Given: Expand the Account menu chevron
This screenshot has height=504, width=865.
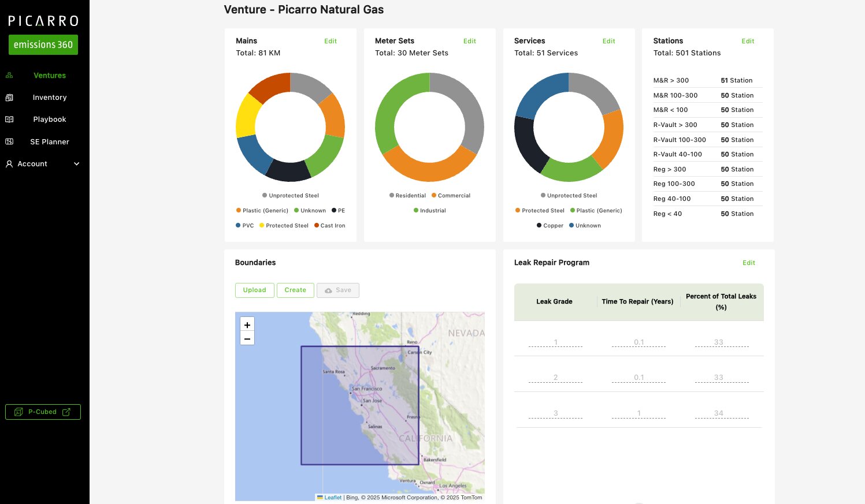Looking at the screenshot, I should coord(77,164).
